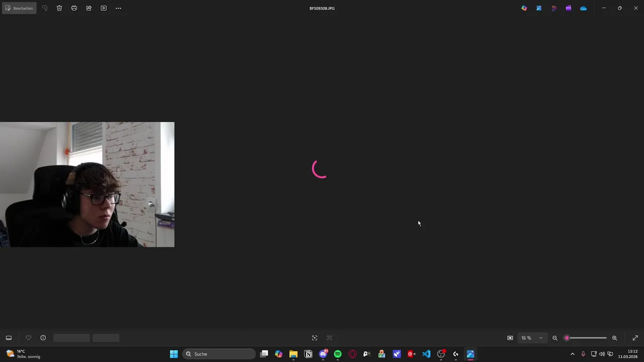644x362 pixels.
Task: Click the Suche taskbar search field
Action: point(219,354)
